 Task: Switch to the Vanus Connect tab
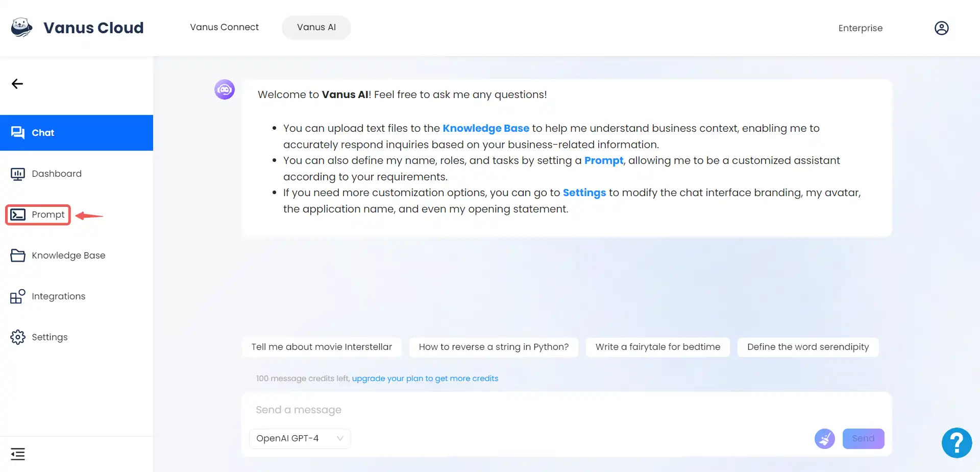point(224,27)
